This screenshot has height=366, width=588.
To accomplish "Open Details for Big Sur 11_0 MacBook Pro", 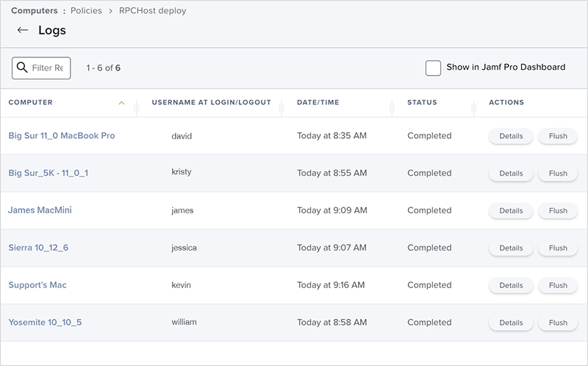I will 511,136.
